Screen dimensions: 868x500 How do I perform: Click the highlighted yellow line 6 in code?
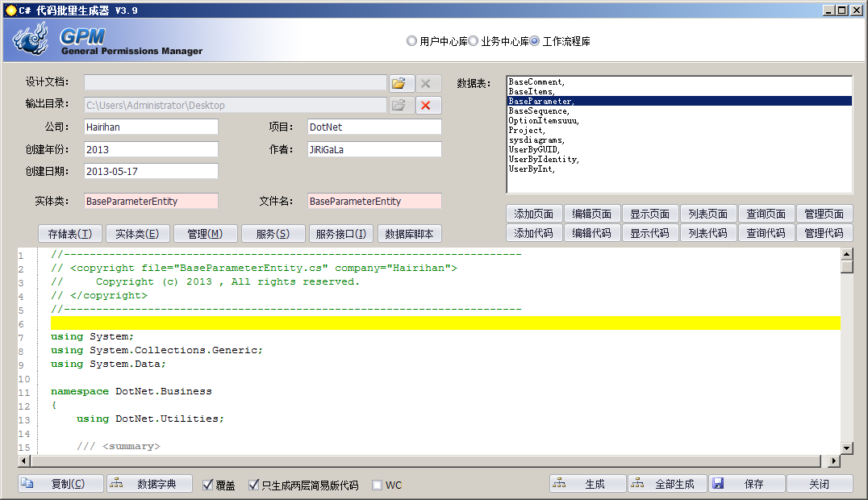445,323
